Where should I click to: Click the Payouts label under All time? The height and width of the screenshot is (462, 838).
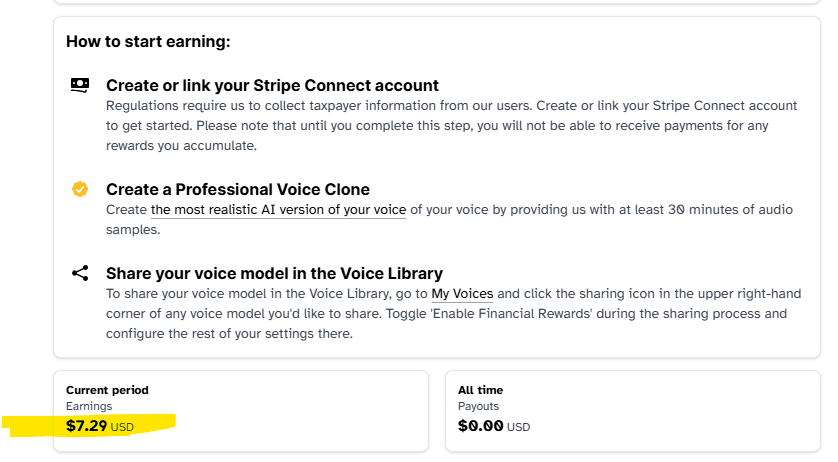(x=478, y=406)
